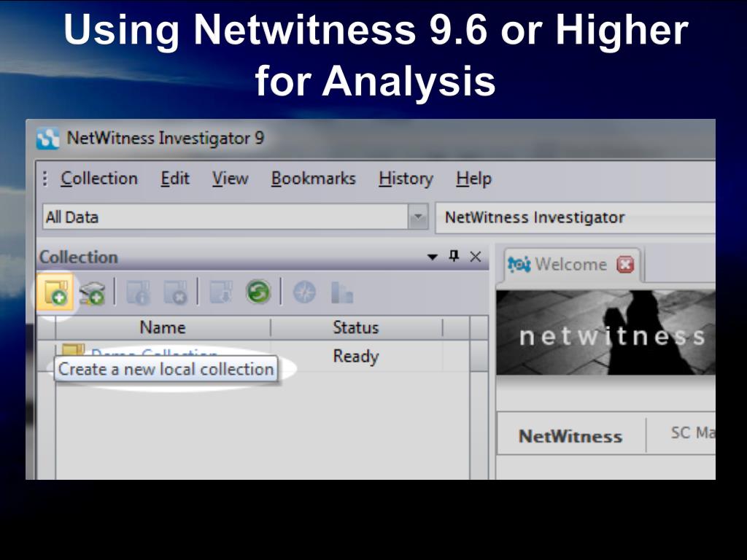Image resolution: width=747 pixels, height=560 pixels.
Task: Click the Status column header
Action: (x=356, y=327)
